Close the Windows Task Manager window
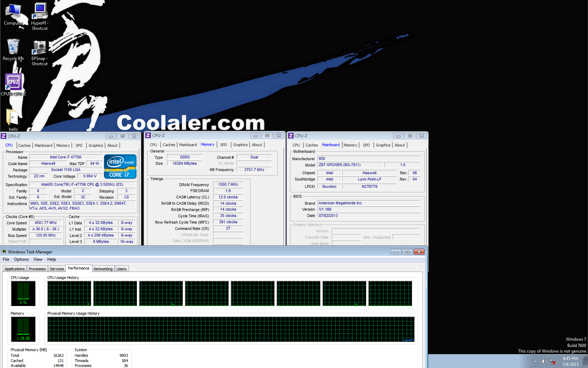 click(419, 252)
